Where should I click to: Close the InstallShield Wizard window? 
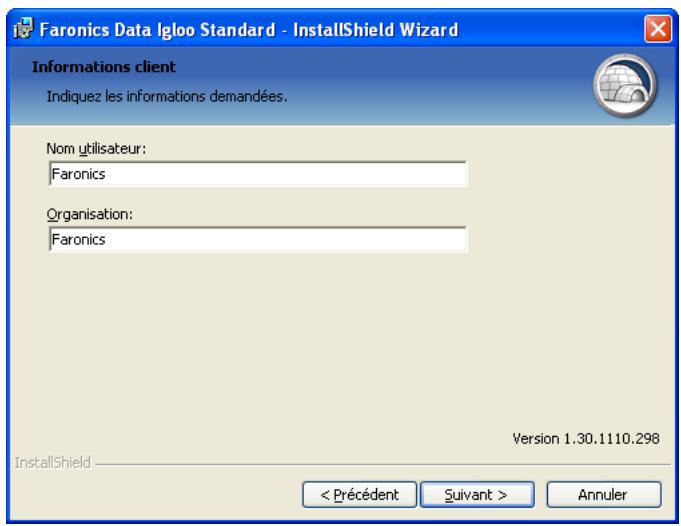tap(658, 29)
